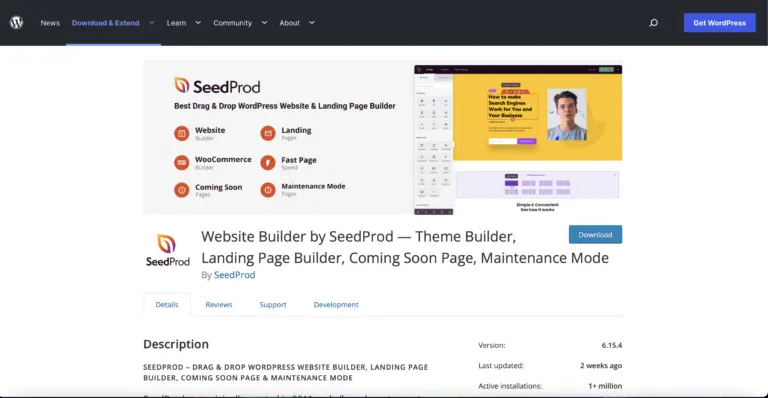Click the blue Download button
This screenshot has width=768, height=398.
[595, 234]
